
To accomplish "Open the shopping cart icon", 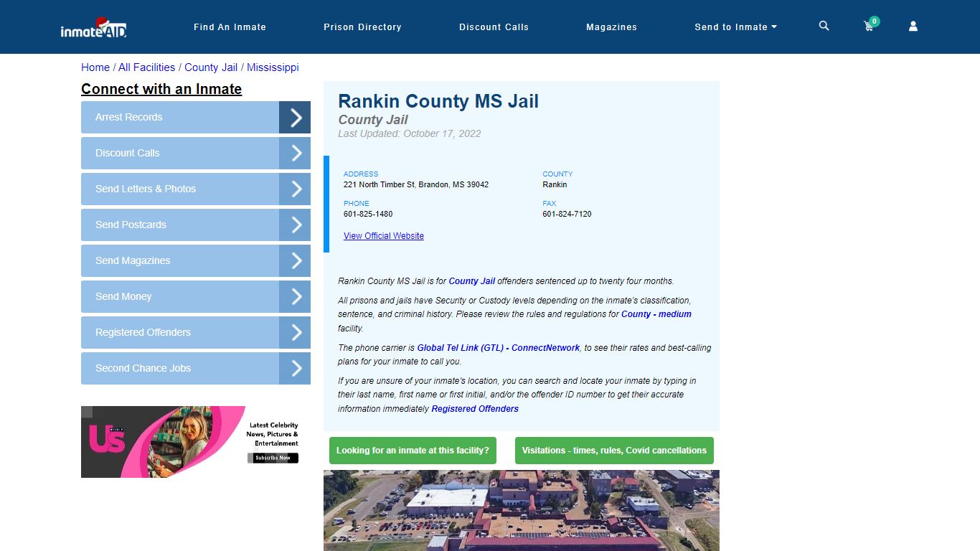I will 870,25.
